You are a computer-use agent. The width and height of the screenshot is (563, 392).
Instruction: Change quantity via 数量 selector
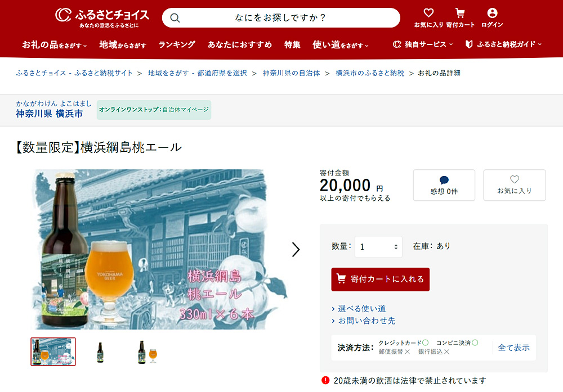click(378, 247)
